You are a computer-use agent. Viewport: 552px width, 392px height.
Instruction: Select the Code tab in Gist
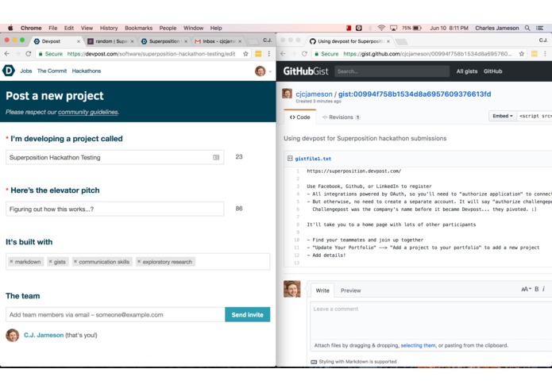(300, 117)
